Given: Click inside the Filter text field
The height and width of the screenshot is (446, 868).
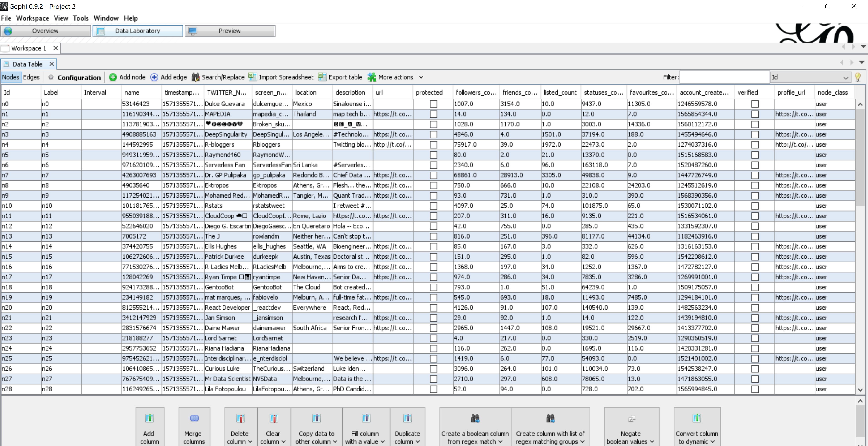Looking at the screenshot, I should point(724,77).
